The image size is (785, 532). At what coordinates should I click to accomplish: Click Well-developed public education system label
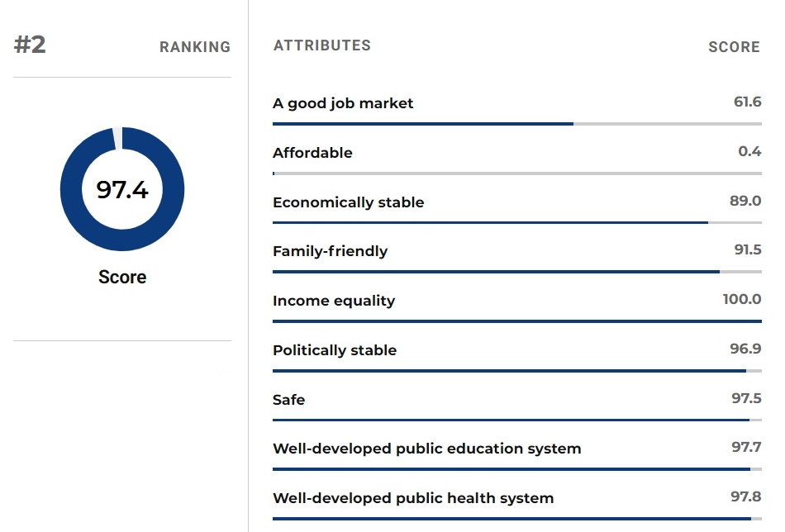[427, 449]
